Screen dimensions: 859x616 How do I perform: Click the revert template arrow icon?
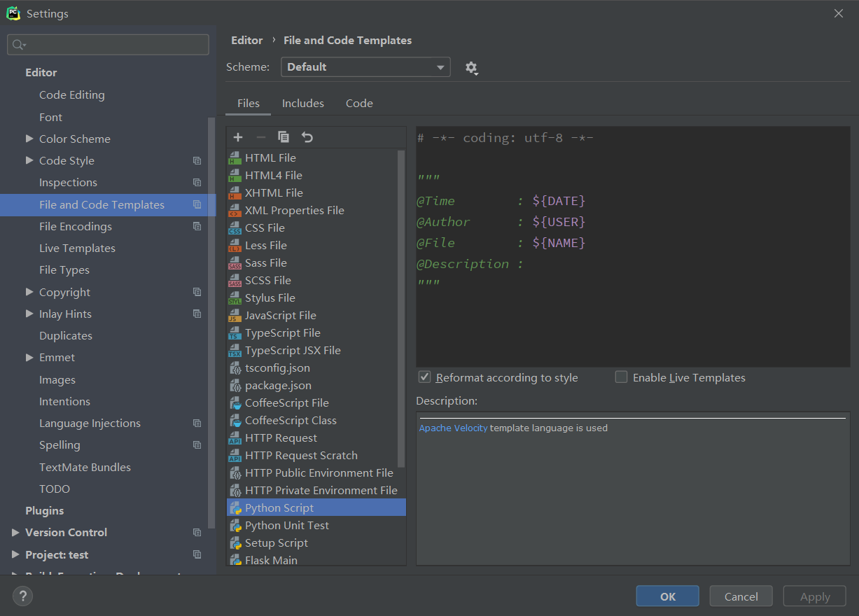pos(307,137)
